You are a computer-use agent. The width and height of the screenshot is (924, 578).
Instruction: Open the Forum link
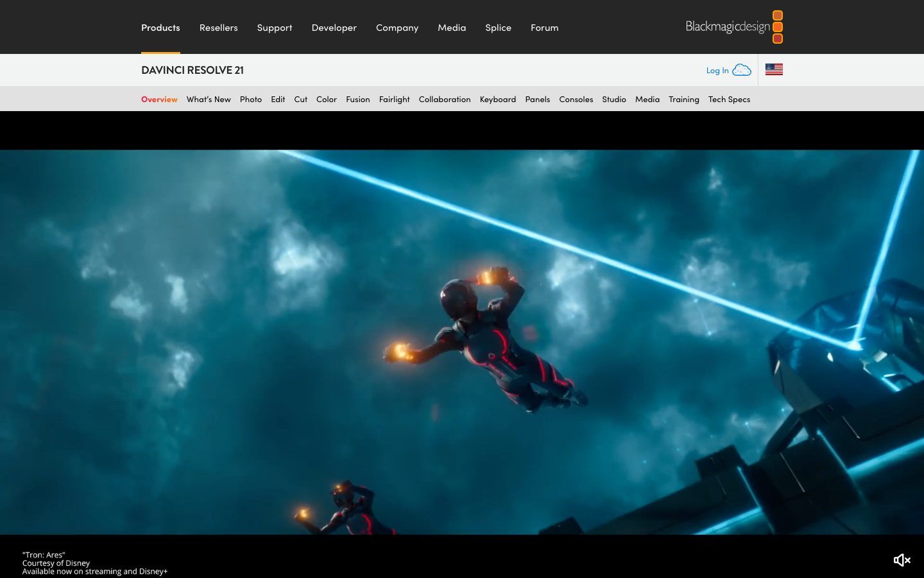pyautogui.click(x=544, y=27)
